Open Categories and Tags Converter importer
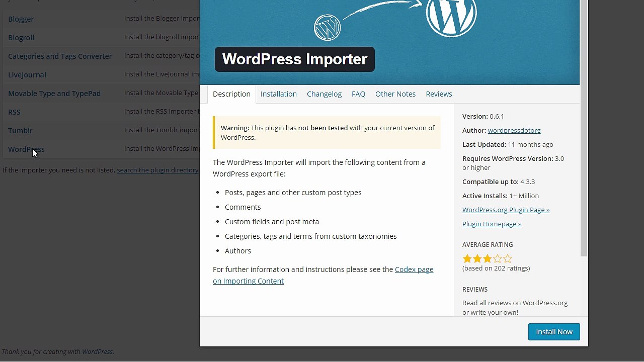 (60, 56)
